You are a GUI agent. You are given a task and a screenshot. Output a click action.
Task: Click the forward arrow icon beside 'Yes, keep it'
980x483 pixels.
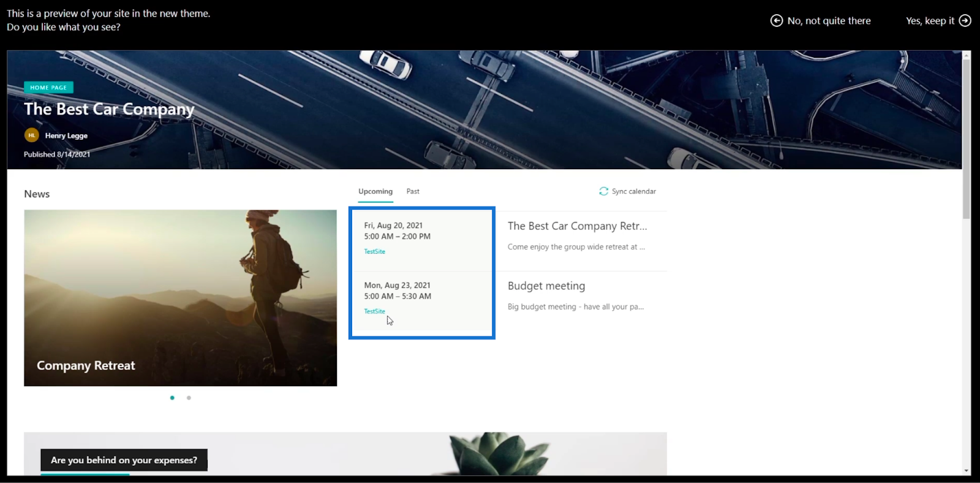(x=965, y=21)
